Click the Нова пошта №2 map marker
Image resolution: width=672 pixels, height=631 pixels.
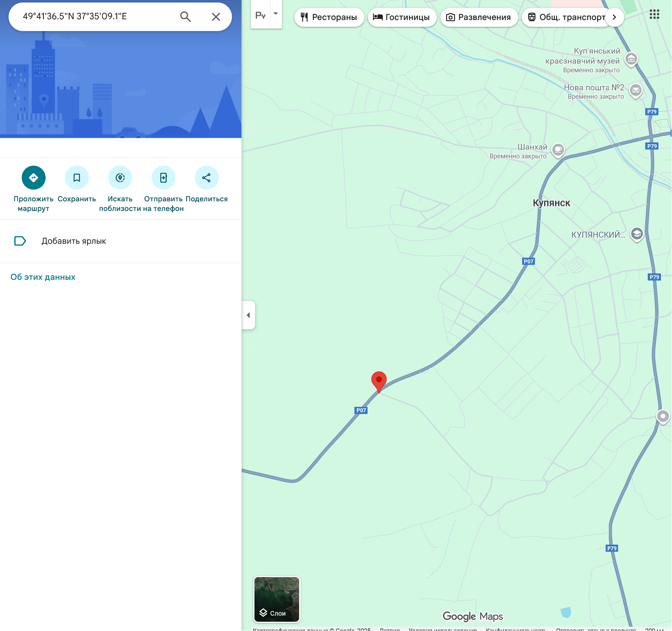tap(635, 91)
